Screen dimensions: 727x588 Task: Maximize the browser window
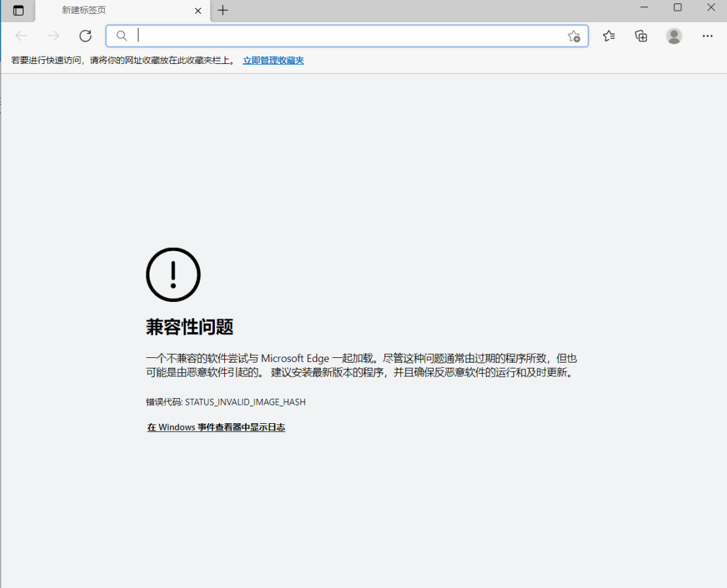tap(678, 7)
